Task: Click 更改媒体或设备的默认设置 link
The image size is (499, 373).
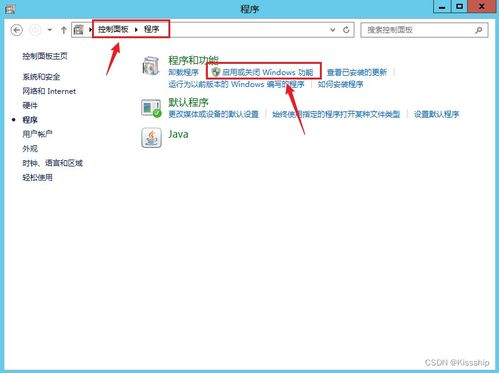Action: [x=213, y=114]
